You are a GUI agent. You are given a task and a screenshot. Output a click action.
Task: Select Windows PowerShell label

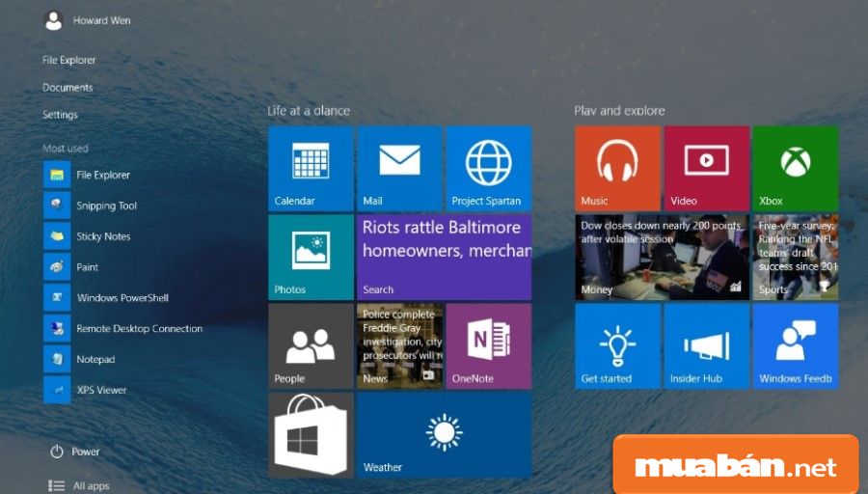(x=122, y=298)
